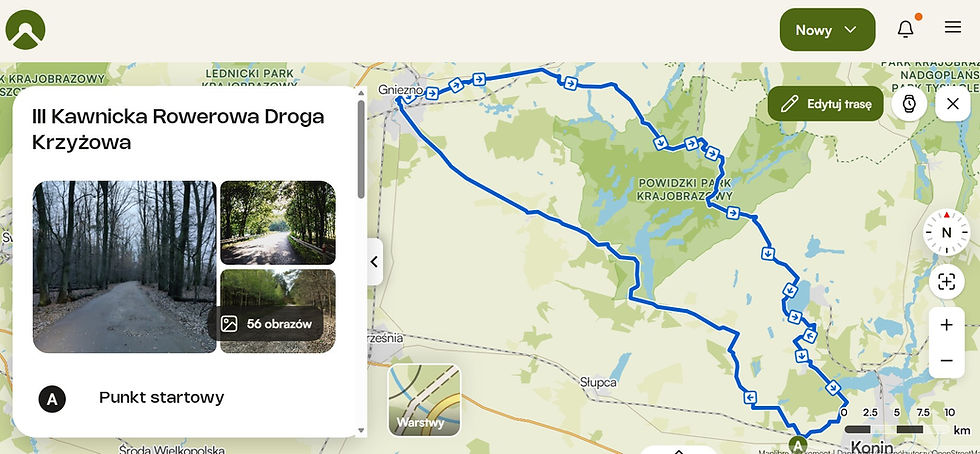980x454 pixels.
Task: Open the 56 obrazów gallery
Action: (266, 324)
